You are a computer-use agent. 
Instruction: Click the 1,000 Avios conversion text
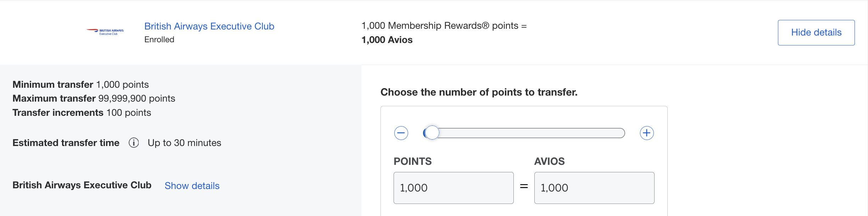[386, 40]
